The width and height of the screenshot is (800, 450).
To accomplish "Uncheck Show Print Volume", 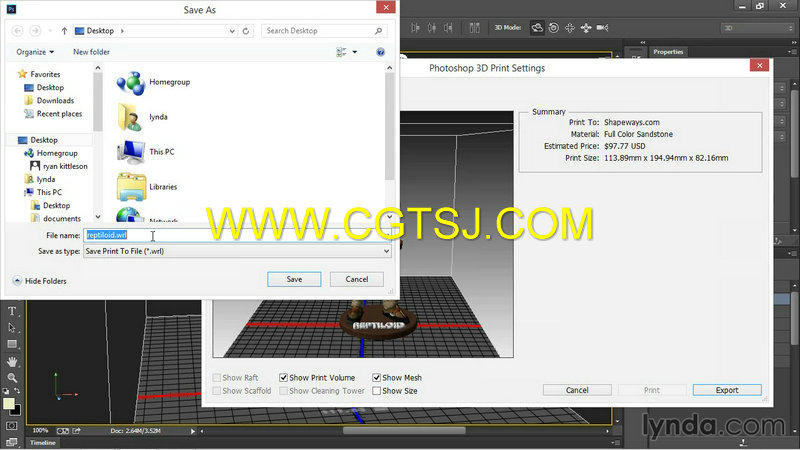I will (283, 378).
